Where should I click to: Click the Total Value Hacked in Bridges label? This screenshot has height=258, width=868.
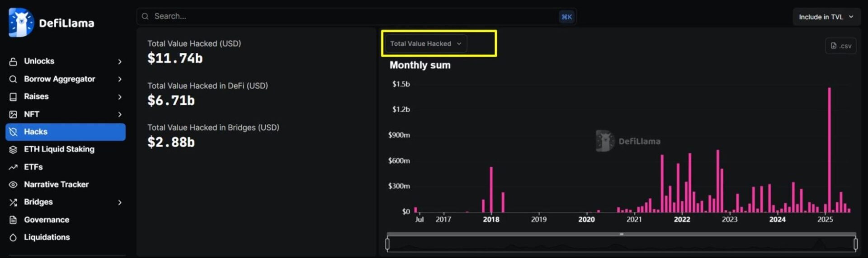(x=213, y=127)
